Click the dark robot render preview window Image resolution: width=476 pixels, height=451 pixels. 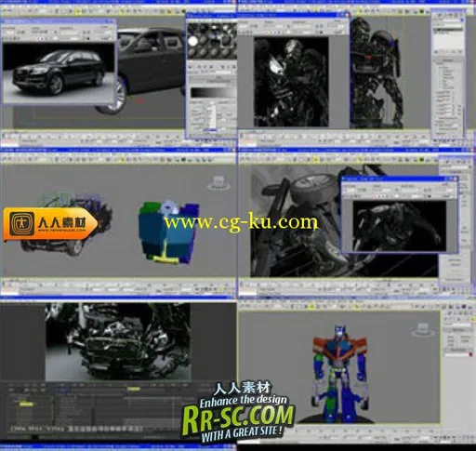(x=291, y=82)
